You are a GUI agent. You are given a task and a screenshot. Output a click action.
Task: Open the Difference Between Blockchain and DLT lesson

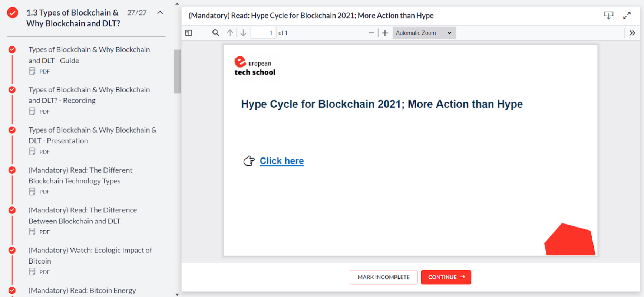click(x=83, y=215)
